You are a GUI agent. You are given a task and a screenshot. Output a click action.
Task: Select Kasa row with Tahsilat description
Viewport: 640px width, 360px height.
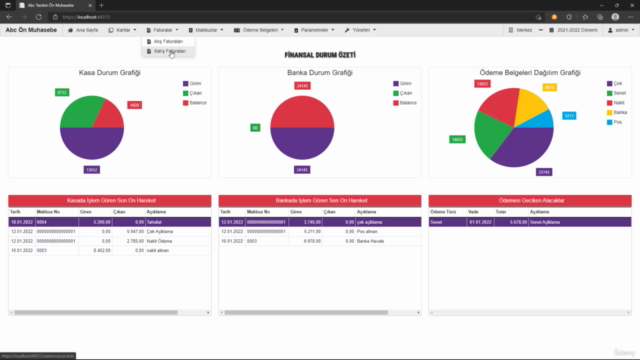[x=109, y=222]
